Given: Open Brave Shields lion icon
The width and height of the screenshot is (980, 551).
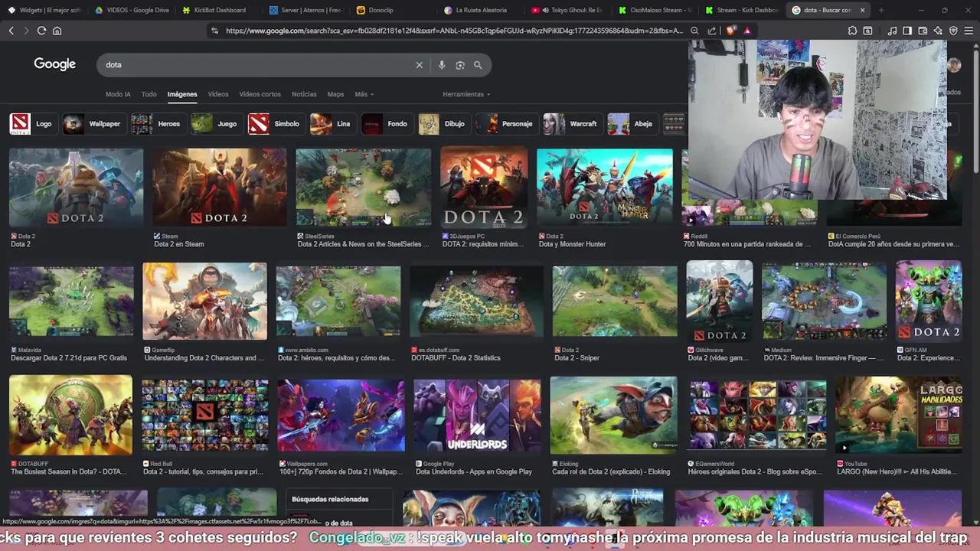Looking at the screenshot, I should [730, 31].
